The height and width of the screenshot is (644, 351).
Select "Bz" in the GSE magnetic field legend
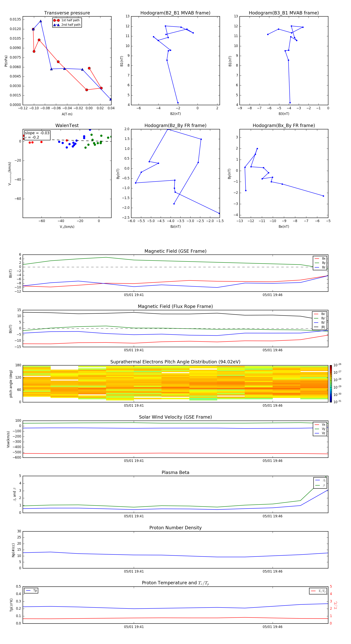[x=320, y=267]
